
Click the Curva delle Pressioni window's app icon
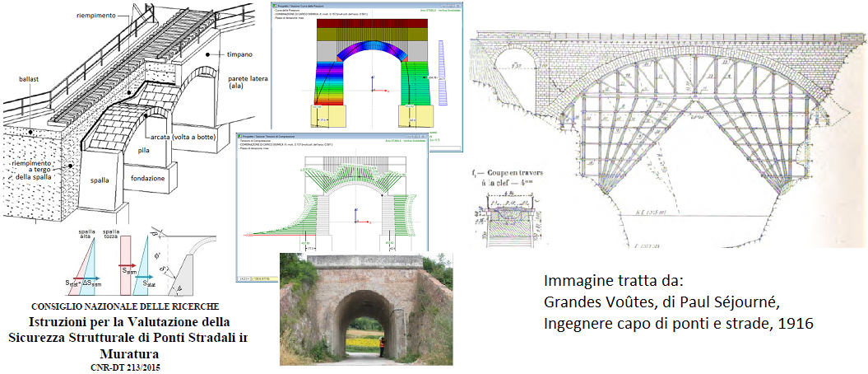[275, 6]
